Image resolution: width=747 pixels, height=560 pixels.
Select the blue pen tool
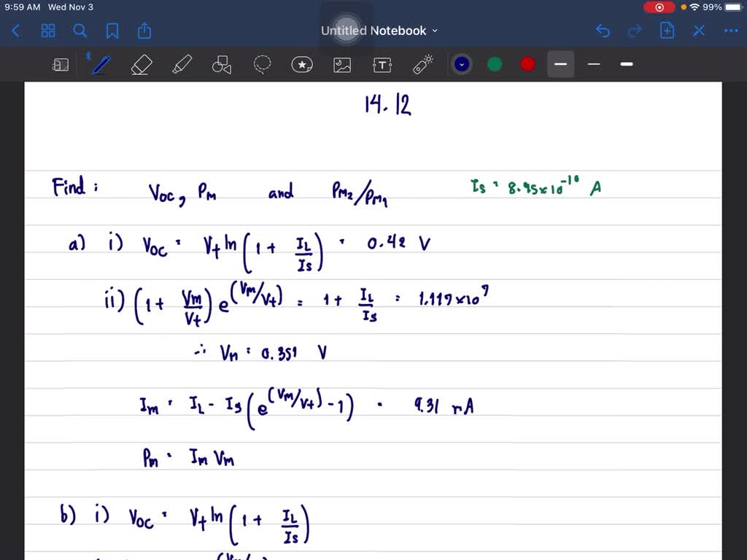[x=101, y=64]
